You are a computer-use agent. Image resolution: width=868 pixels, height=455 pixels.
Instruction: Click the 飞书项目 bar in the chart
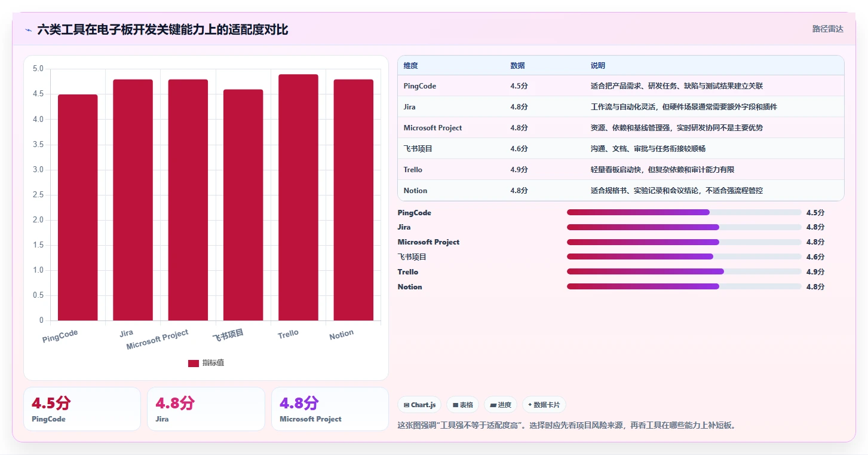(x=243, y=205)
